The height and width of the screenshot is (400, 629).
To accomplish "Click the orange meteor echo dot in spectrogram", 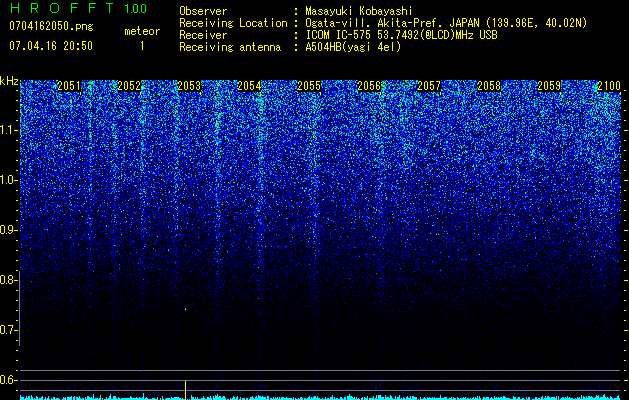I will point(185,309).
